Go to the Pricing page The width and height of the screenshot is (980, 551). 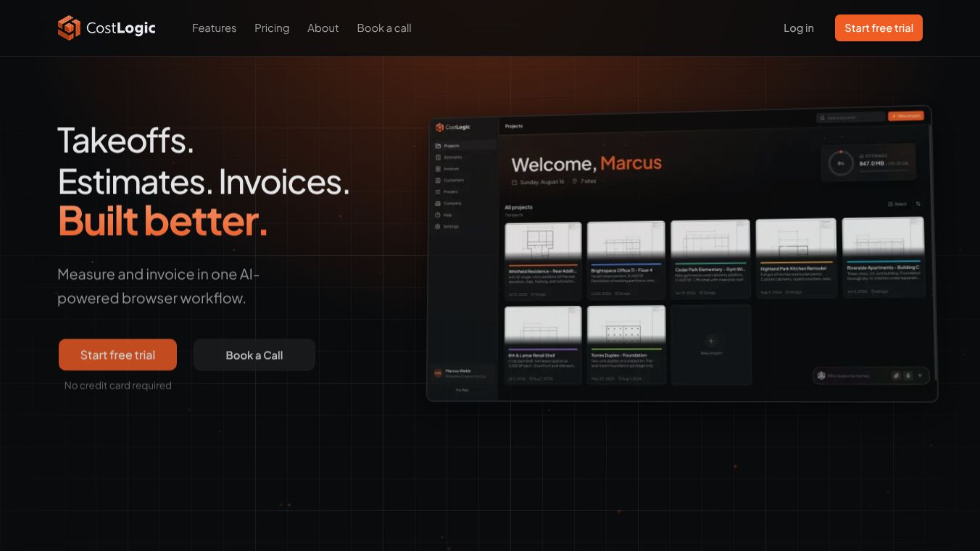pos(272,28)
